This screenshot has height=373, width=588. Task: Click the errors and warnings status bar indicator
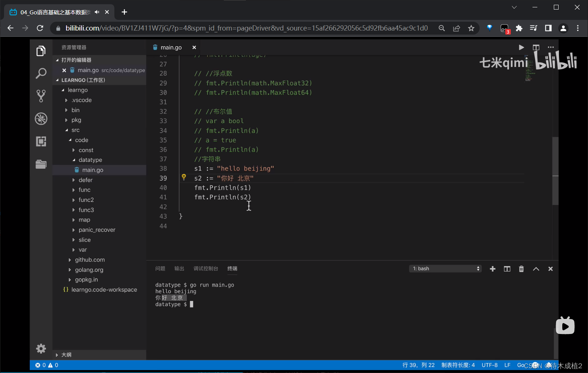coord(47,365)
